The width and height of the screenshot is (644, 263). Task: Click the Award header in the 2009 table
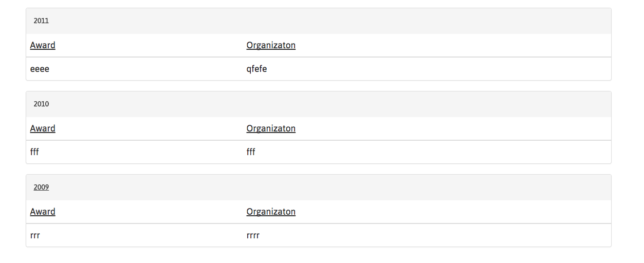click(x=43, y=212)
